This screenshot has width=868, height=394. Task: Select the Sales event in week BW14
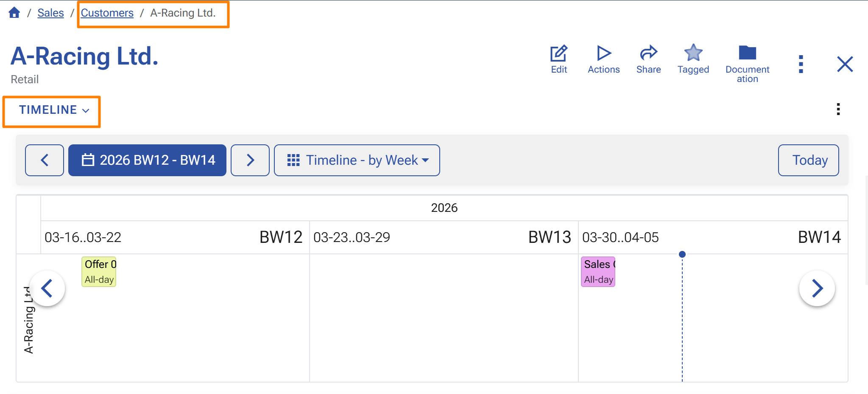point(597,271)
